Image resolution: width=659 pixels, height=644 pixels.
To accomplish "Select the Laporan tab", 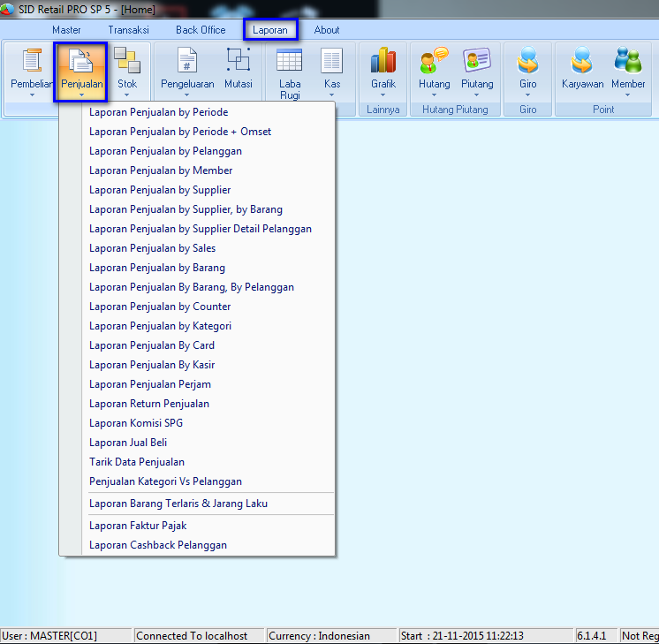I will 270,30.
